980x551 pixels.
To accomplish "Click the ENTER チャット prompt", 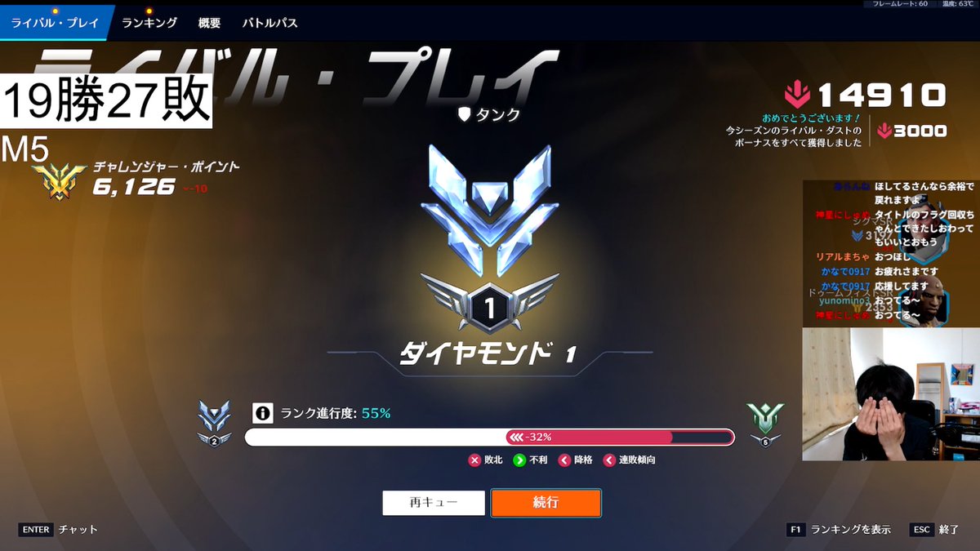I will coord(58,530).
